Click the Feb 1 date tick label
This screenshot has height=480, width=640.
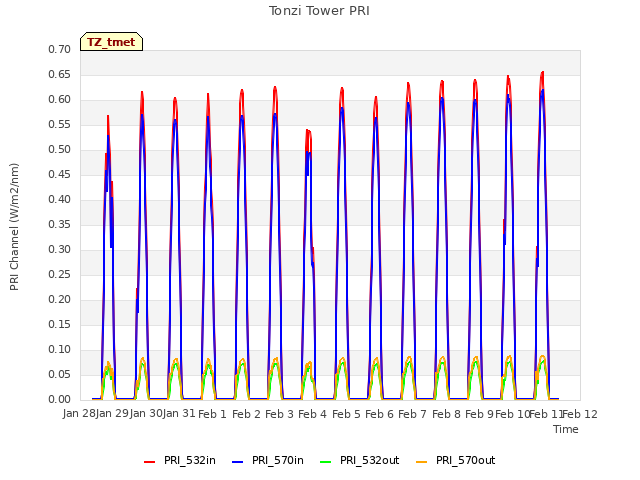212,414
